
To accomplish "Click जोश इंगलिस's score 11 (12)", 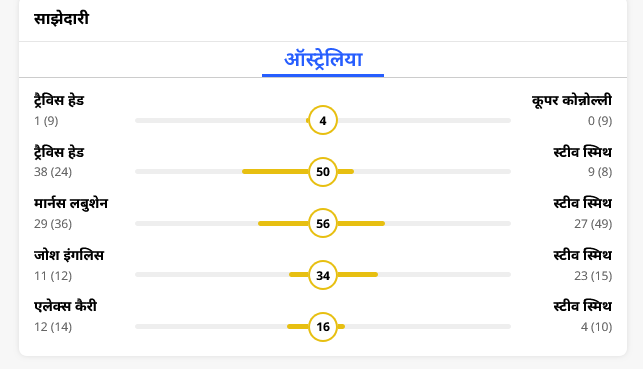I will click(x=53, y=276).
